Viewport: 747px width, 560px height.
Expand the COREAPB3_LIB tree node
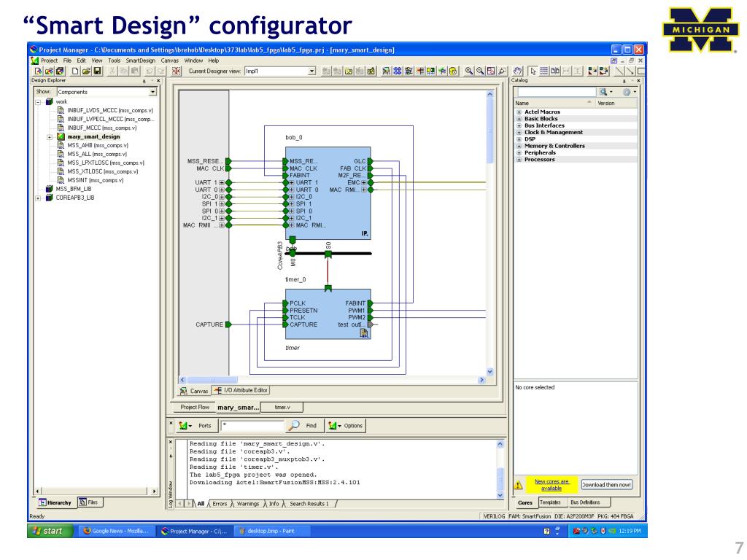click(38, 198)
